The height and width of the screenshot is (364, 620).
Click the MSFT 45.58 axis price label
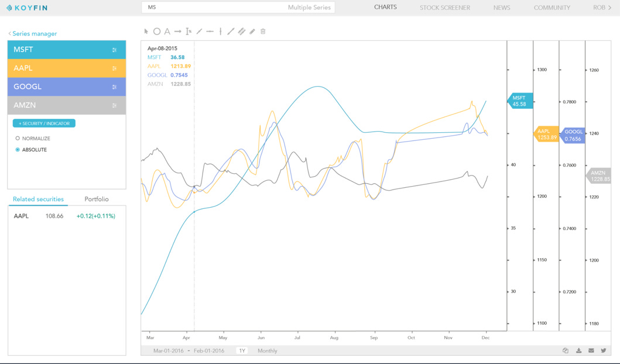519,101
